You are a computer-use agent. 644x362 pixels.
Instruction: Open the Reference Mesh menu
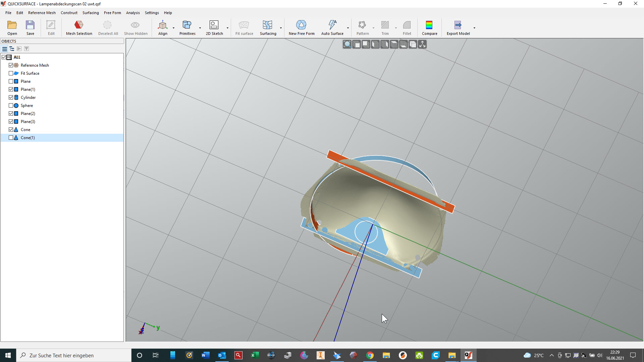[x=42, y=13]
